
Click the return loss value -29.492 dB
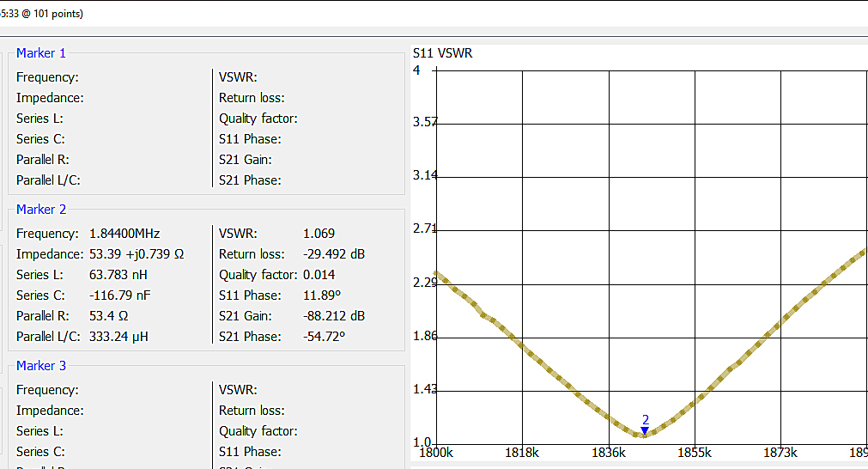tap(334, 254)
